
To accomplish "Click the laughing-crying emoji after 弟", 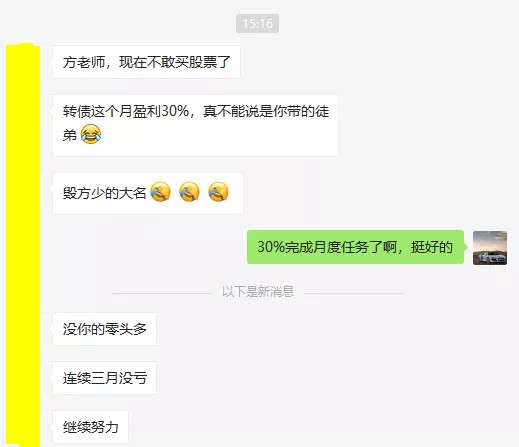I will [91, 134].
